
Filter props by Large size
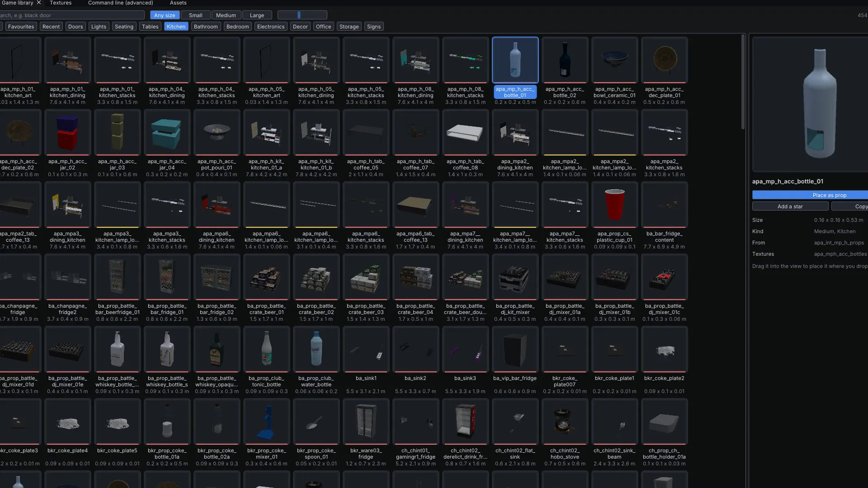tap(257, 15)
